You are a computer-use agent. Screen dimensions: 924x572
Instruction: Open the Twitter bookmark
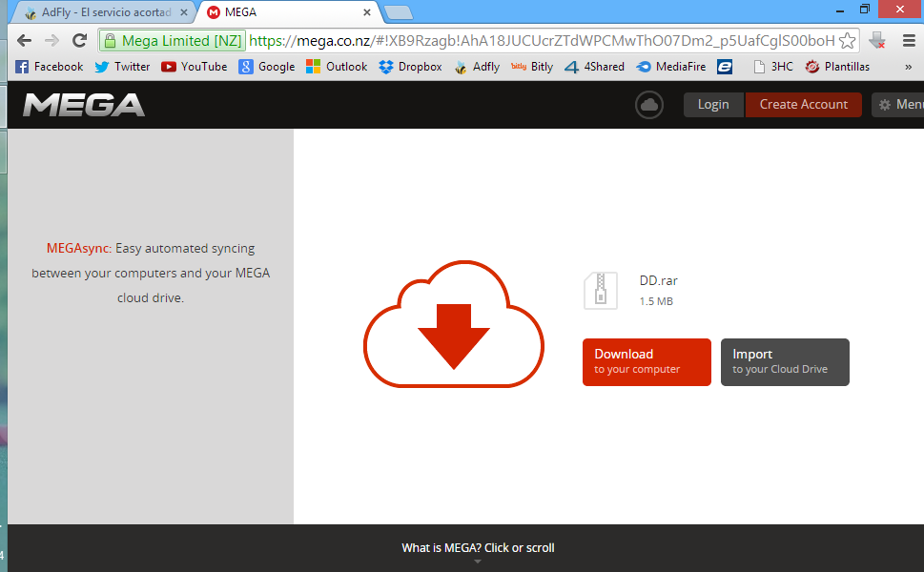pyautogui.click(x=123, y=67)
